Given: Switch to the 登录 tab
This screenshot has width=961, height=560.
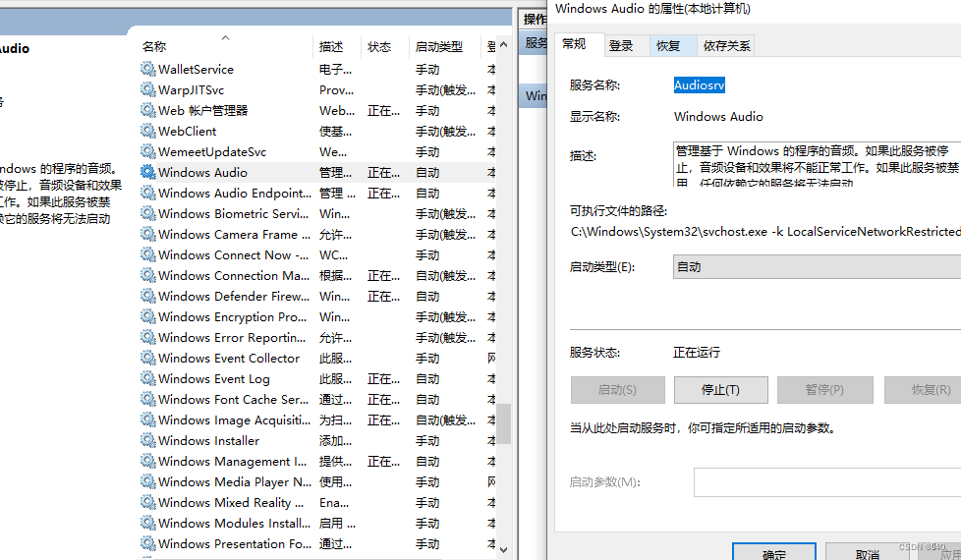Looking at the screenshot, I should [x=627, y=46].
